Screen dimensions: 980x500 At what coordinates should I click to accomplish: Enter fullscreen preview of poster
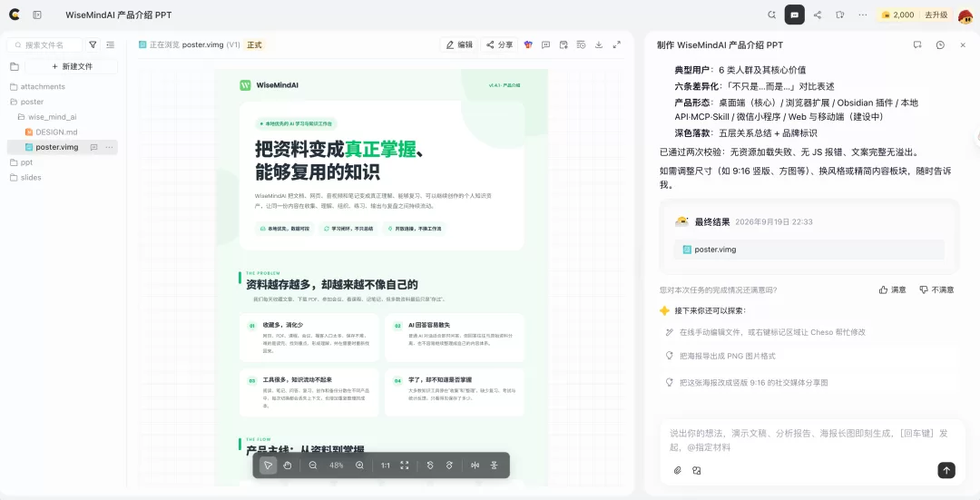click(617, 44)
